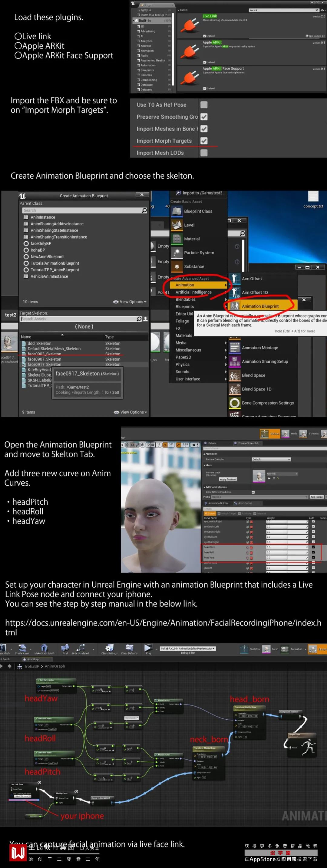Toggle Preserve Smoothing Groups checkbox
Viewport: 327px width, 868px height.
204,117
